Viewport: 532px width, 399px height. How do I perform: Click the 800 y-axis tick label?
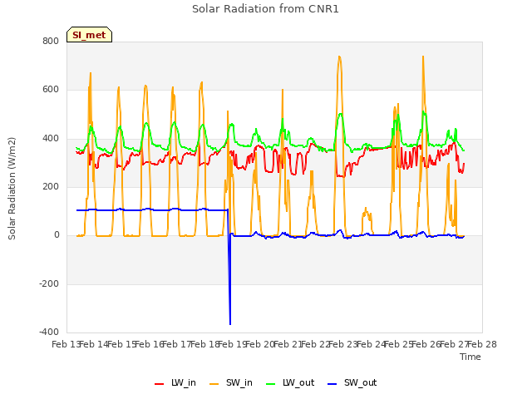51,41
